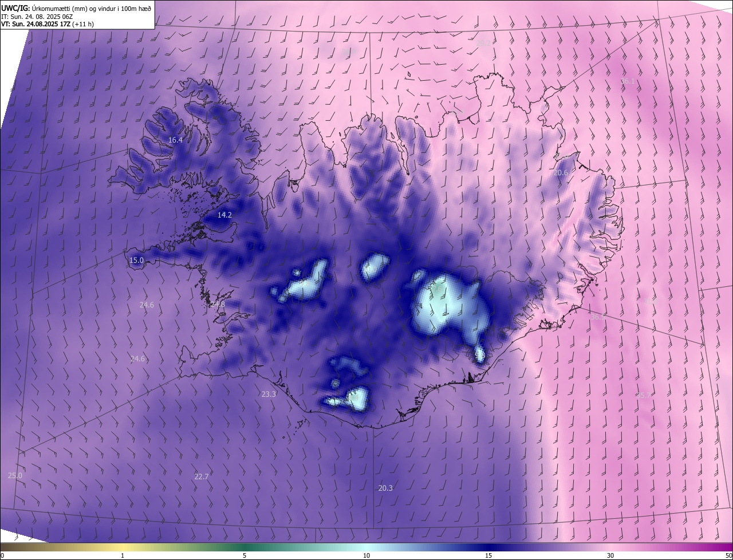The height and width of the screenshot is (560, 733).
Task: Click the 36.5 value off the east coast
Action: click(598, 317)
